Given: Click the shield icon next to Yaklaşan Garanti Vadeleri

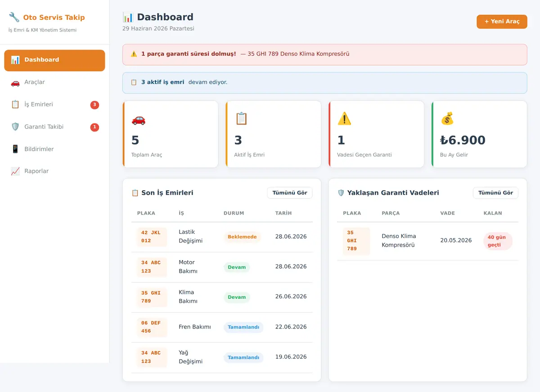Looking at the screenshot, I should (x=341, y=193).
